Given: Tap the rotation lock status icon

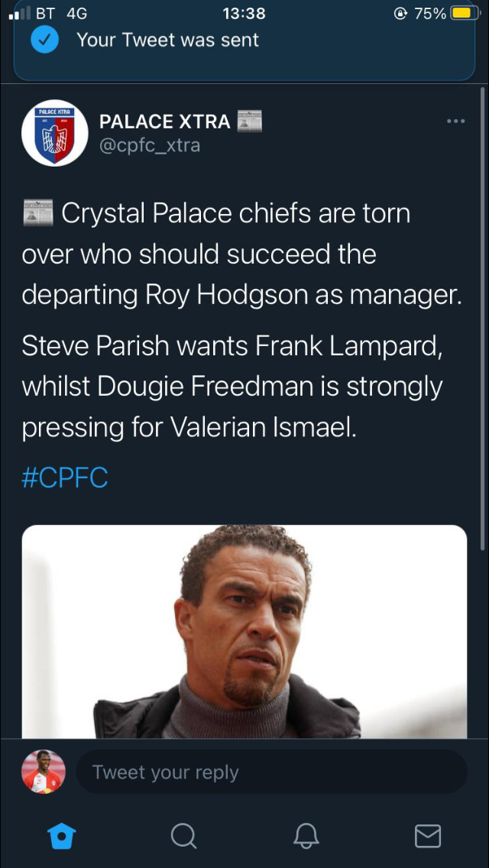Looking at the screenshot, I should point(400,13).
